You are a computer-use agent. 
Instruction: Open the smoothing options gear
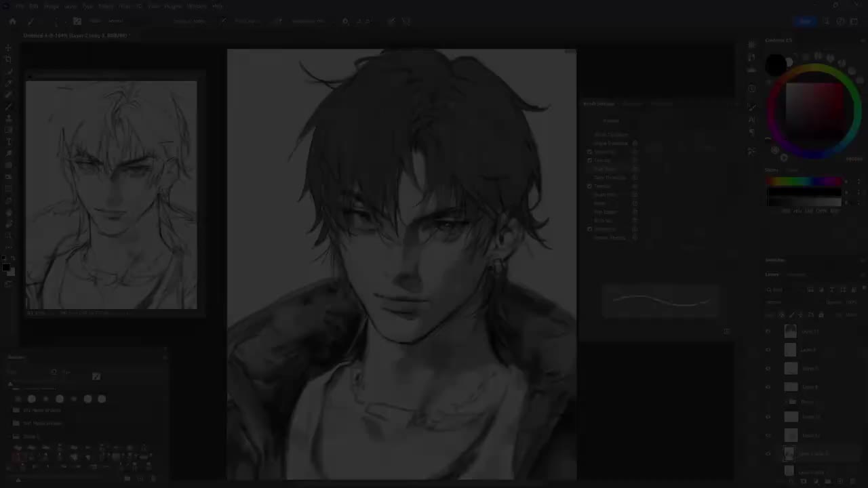tap(345, 21)
